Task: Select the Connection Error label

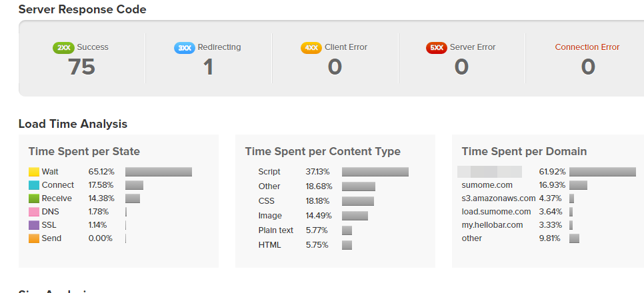Action: tap(587, 47)
